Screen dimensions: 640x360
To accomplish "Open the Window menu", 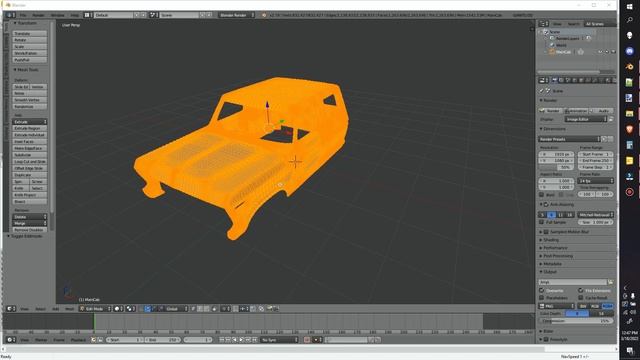I will click(x=58, y=15).
